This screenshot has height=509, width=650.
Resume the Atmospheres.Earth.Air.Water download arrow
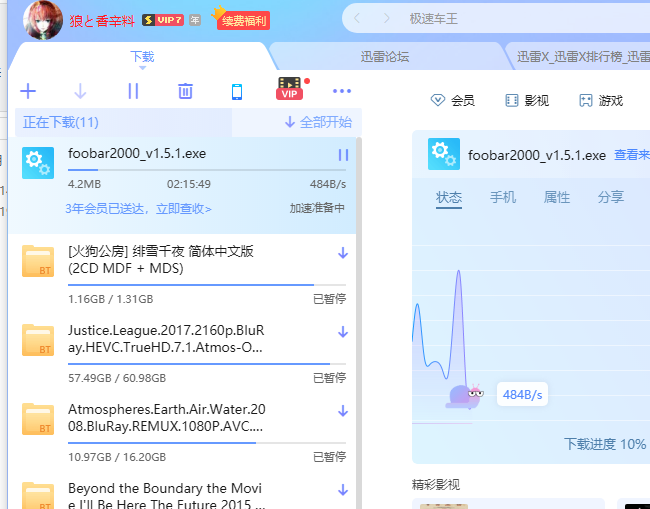click(x=343, y=411)
